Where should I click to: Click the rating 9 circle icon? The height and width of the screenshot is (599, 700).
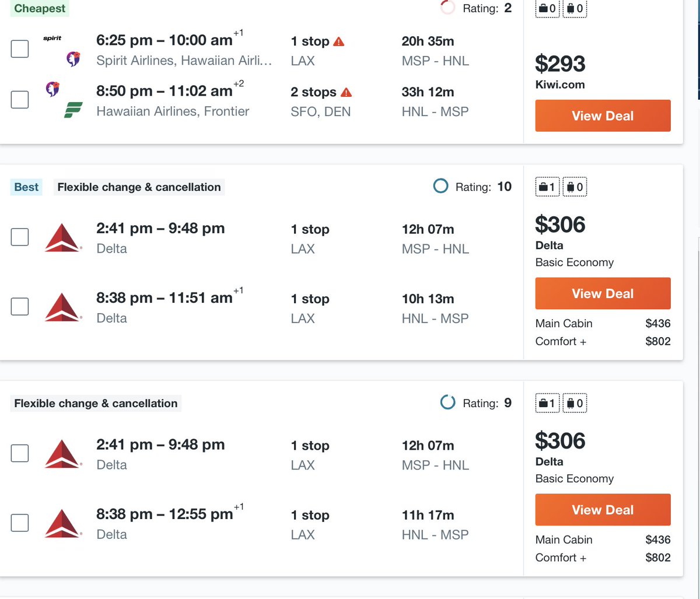pos(447,403)
